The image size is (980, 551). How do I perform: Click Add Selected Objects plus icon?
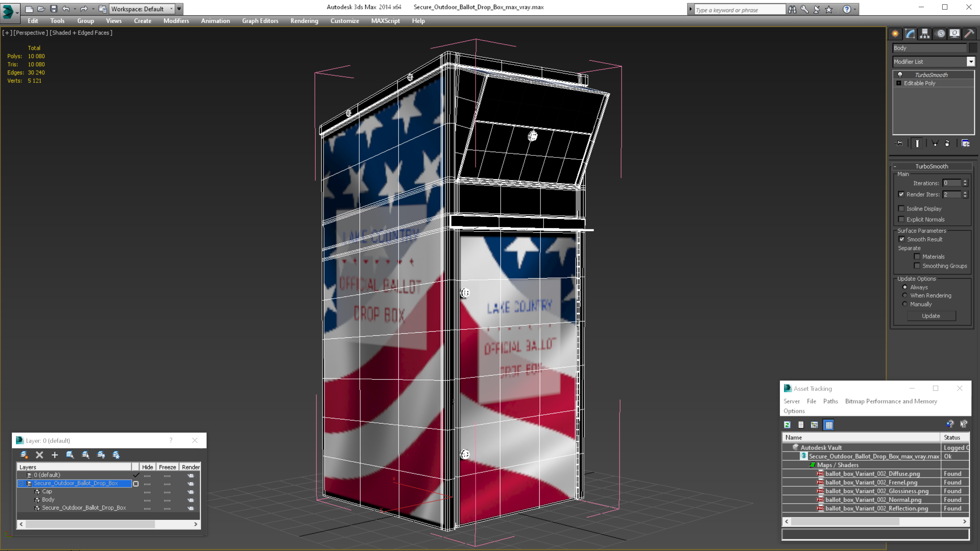click(x=55, y=455)
